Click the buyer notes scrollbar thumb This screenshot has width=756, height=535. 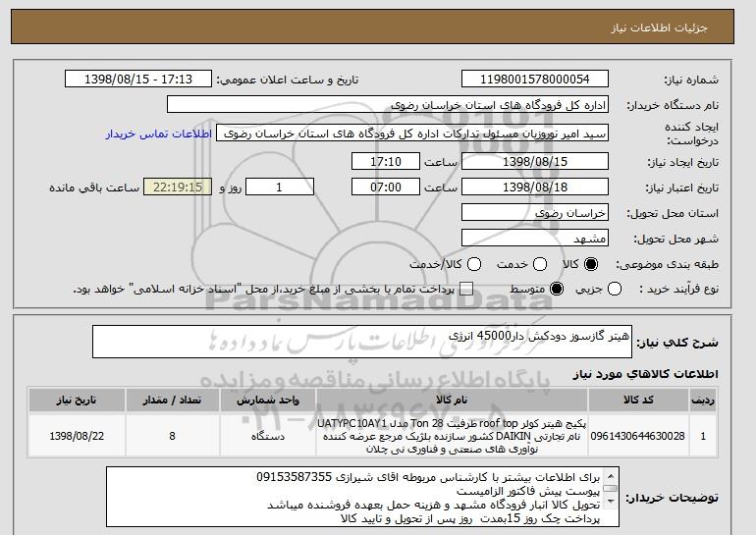611,489
